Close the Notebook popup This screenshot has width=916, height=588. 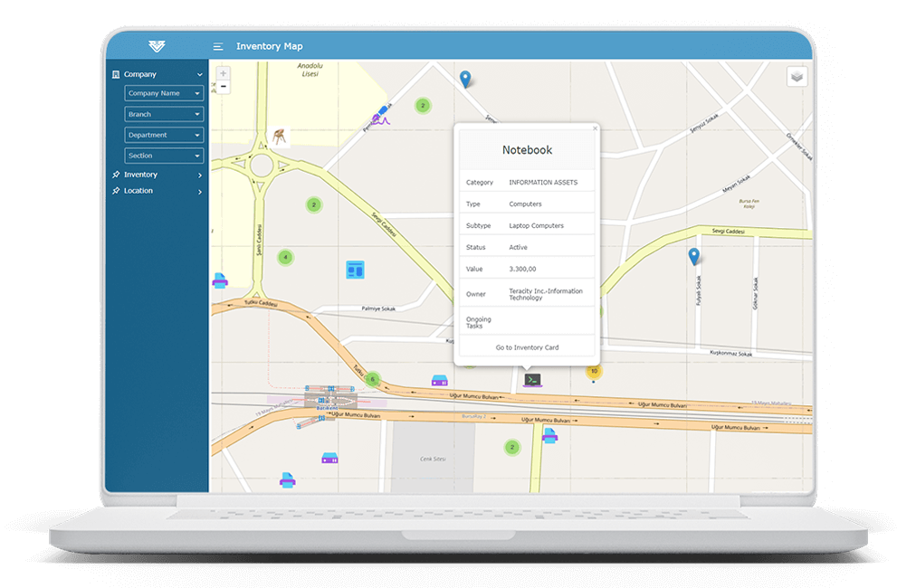pyautogui.click(x=595, y=128)
